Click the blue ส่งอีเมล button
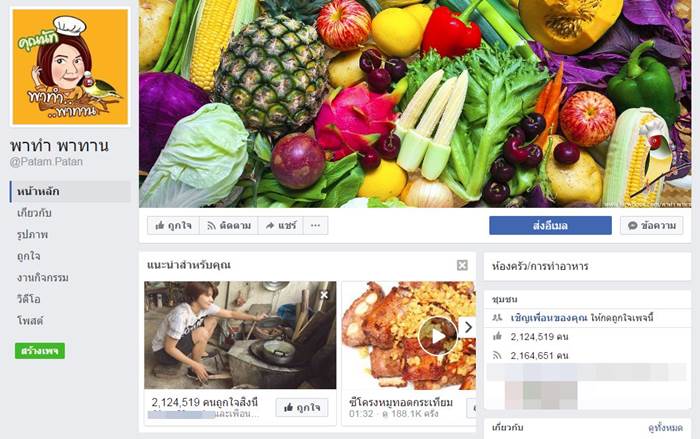 [550, 226]
